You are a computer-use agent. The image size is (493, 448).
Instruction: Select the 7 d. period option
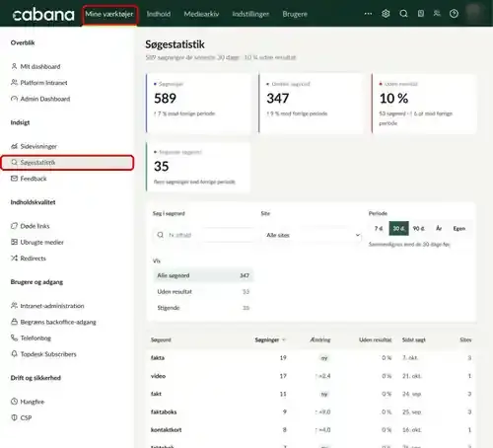[379, 228]
